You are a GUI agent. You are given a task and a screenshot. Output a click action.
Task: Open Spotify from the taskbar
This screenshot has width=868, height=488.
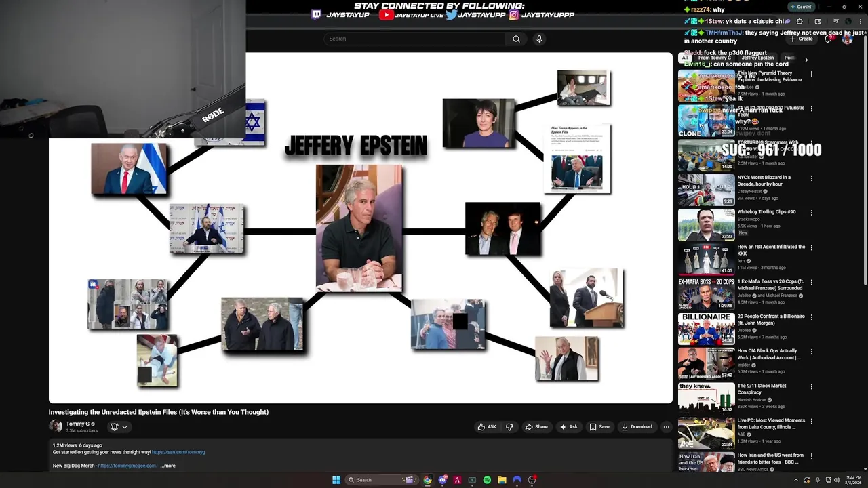[x=487, y=480]
